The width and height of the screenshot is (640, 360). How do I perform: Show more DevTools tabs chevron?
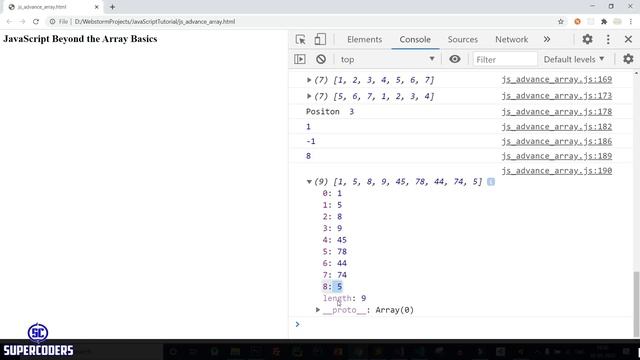coord(547,39)
